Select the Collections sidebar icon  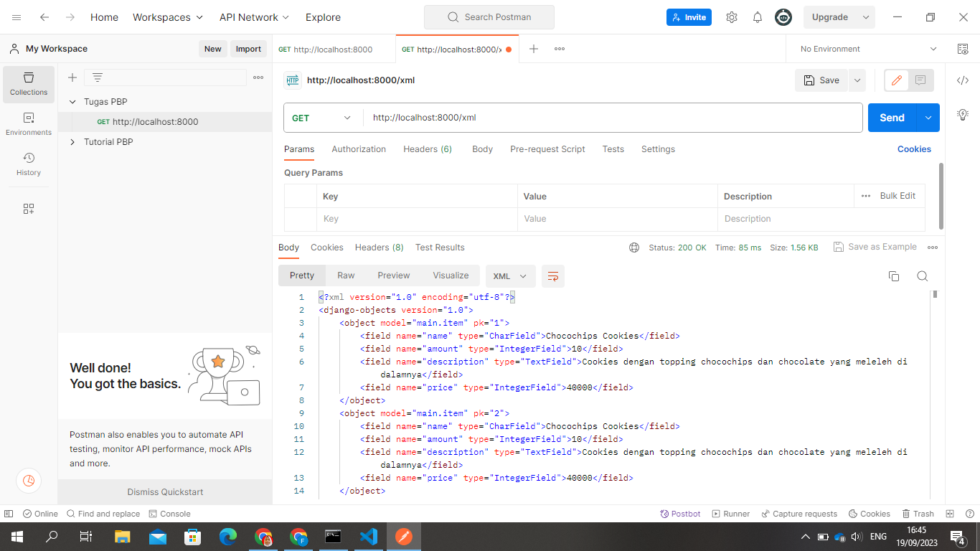click(28, 84)
